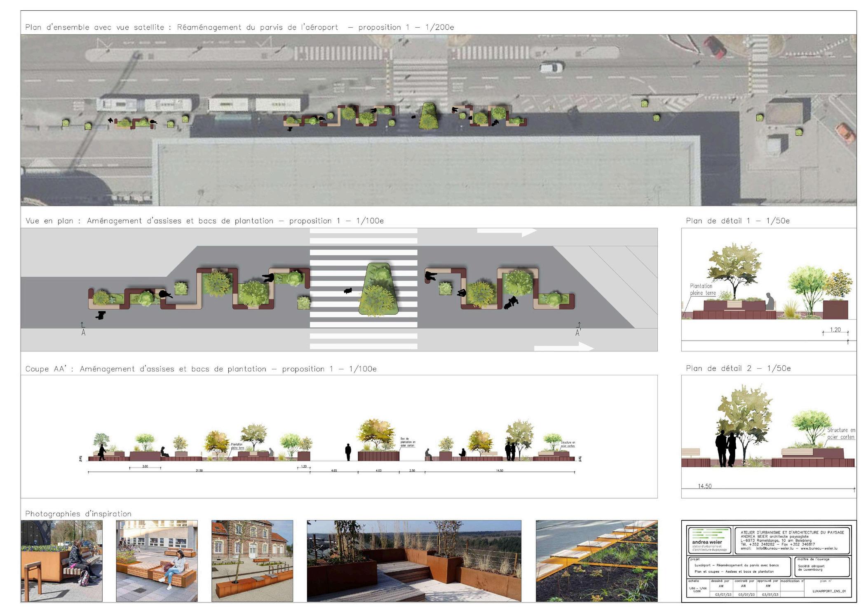Click the 'Structure en acier corten' label in detail 2
This screenshot has height=614, width=868.
point(840,433)
